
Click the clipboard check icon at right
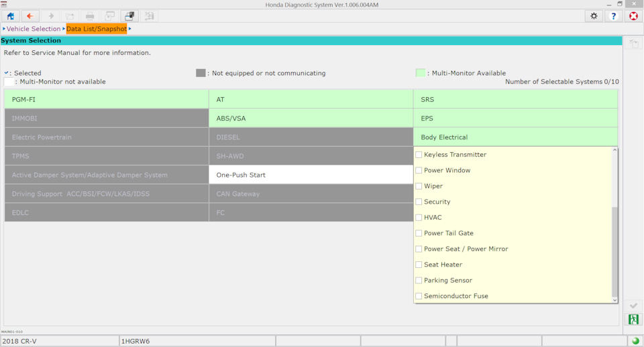(x=633, y=44)
